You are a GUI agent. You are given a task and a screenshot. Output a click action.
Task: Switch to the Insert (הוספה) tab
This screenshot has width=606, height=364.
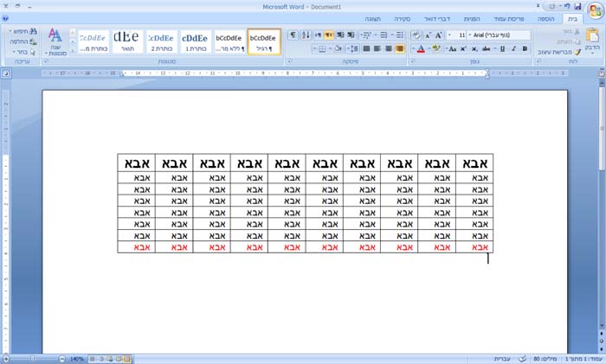pos(545,18)
